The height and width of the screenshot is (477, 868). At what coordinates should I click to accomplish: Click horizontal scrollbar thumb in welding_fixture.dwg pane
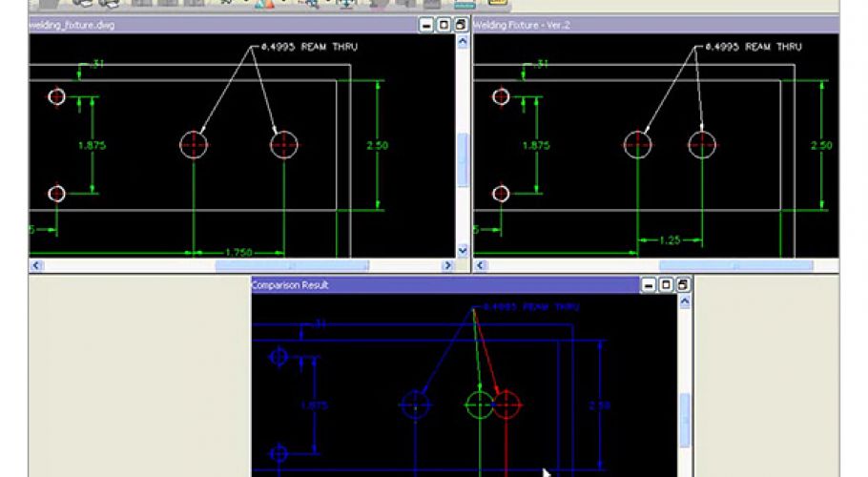click(x=292, y=265)
